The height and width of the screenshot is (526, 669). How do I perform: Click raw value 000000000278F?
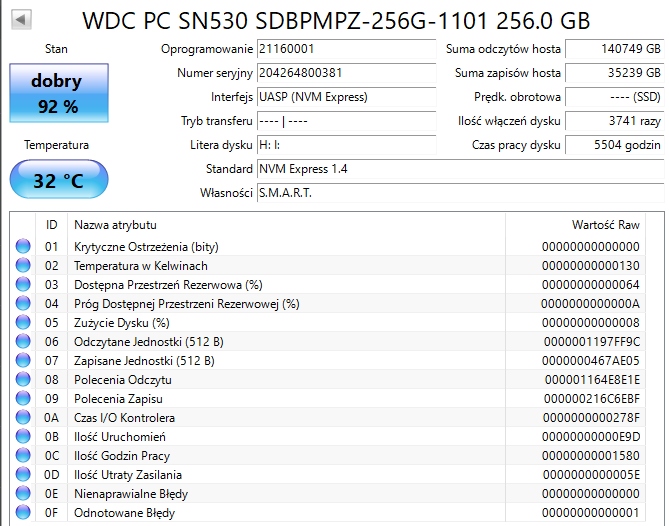[591, 418]
